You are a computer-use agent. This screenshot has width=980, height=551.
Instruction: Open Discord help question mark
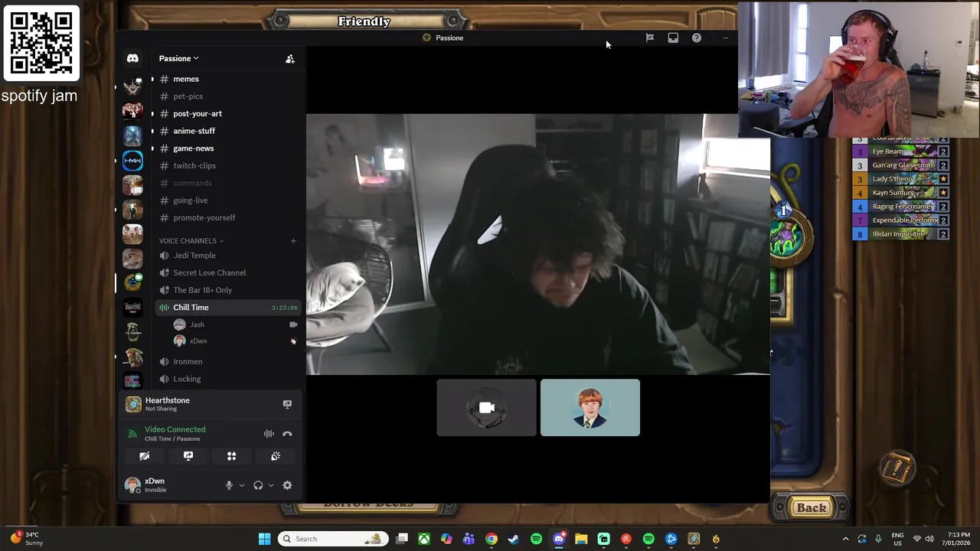pos(697,37)
